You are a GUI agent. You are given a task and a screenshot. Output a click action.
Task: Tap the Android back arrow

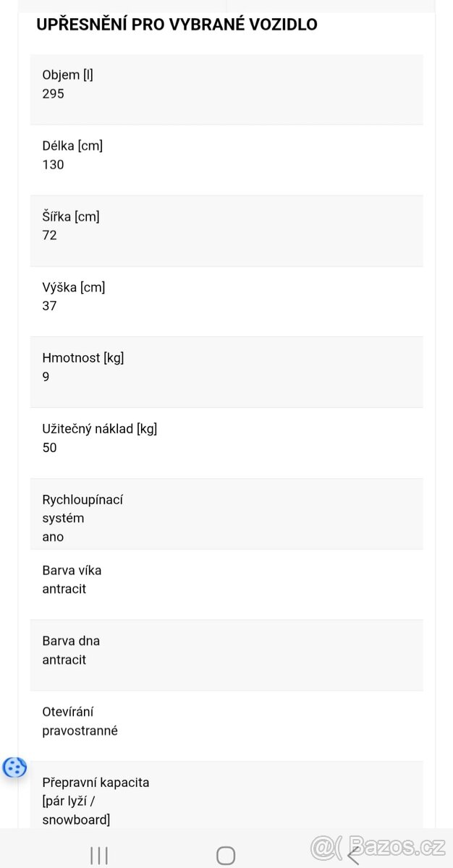click(x=353, y=856)
